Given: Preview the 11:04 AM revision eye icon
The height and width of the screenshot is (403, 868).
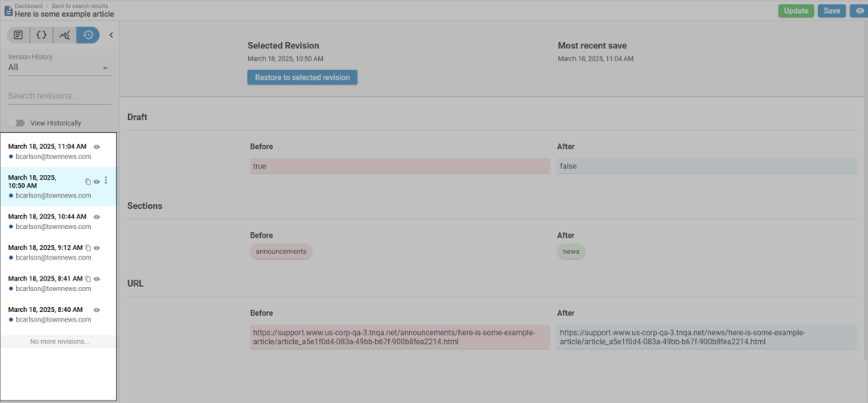Looking at the screenshot, I should pos(97,147).
